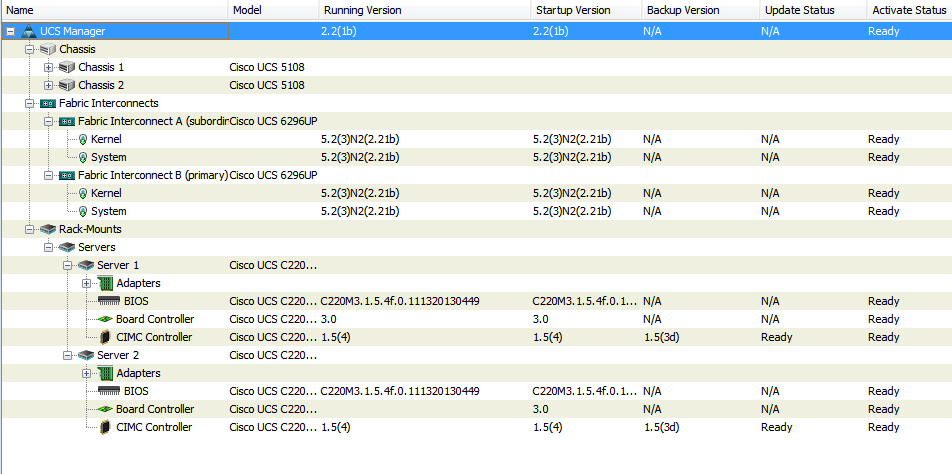Click the Adapters card icon under Server 2
Image resolution: width=952 pixels, height=474 pixels.
[106, 373]
